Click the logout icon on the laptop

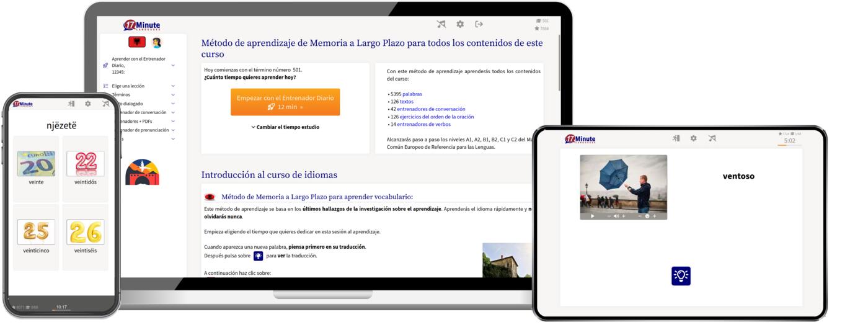coord(479,24)
